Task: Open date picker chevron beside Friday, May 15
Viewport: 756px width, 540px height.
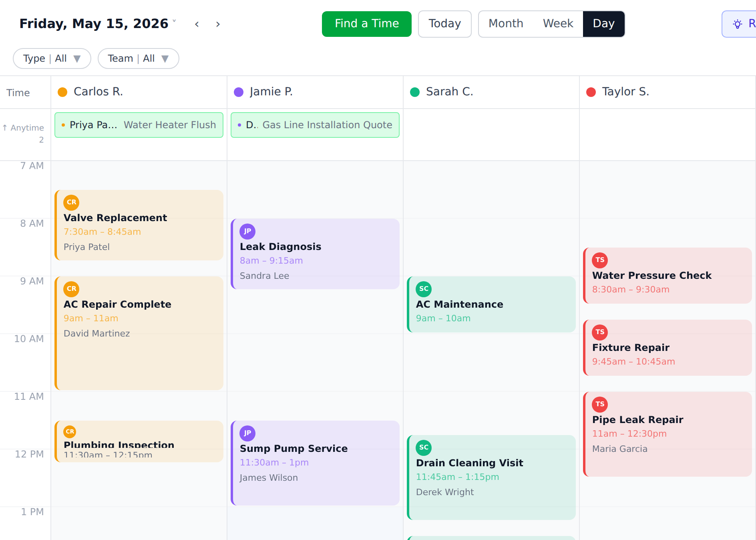Action: [174, 21]
